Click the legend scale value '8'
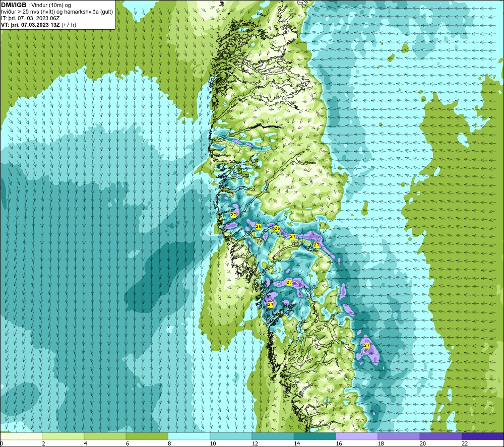Viewport: 504px width, 447px height. point(169,443)
